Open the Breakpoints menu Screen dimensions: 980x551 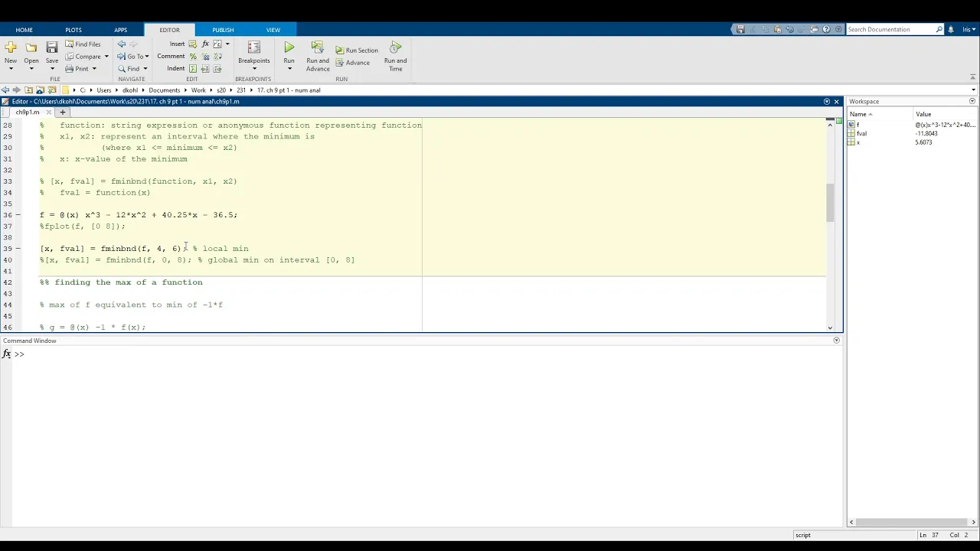[x=254, y=55]
